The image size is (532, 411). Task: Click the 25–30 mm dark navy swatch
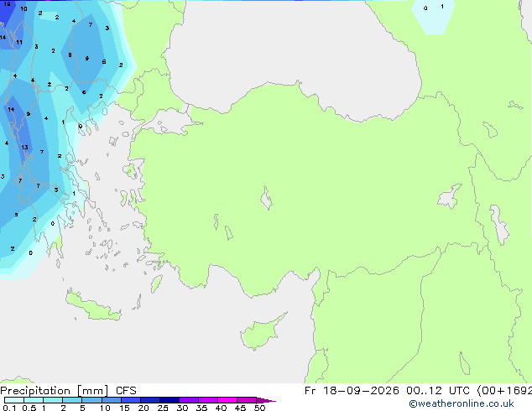(x=170, y=400)
